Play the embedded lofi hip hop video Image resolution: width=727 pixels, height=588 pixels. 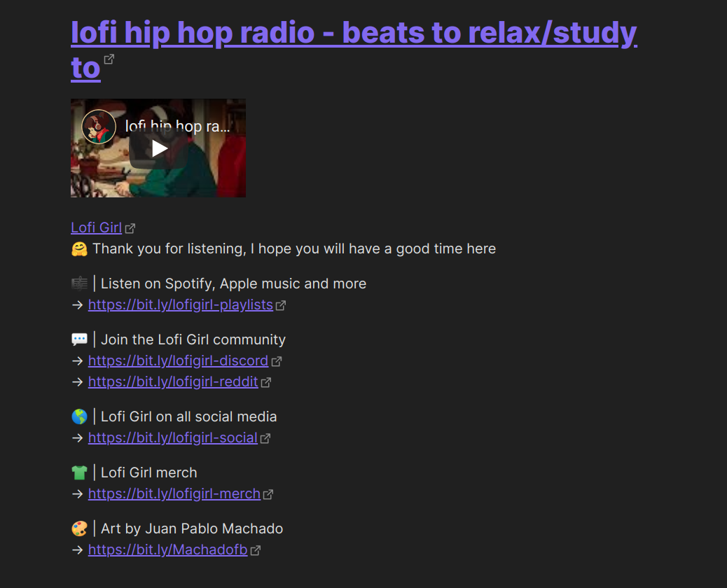(x=159, y=148)
